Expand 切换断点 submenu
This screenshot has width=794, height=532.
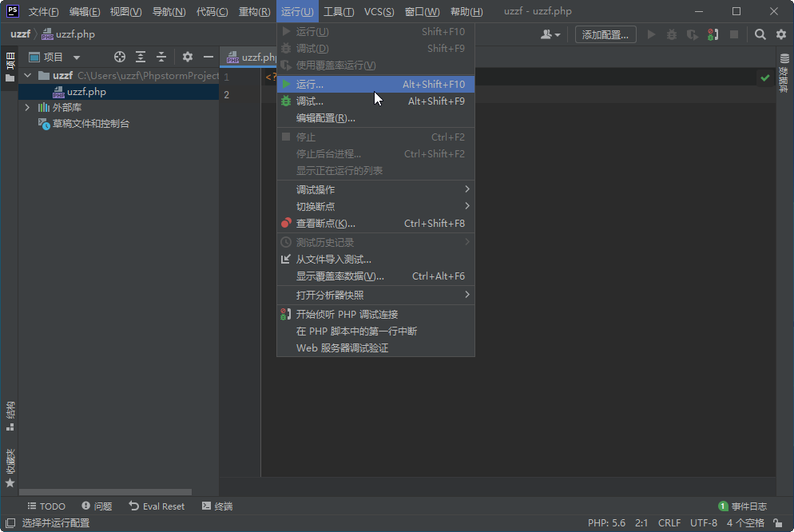click(375, 207)
